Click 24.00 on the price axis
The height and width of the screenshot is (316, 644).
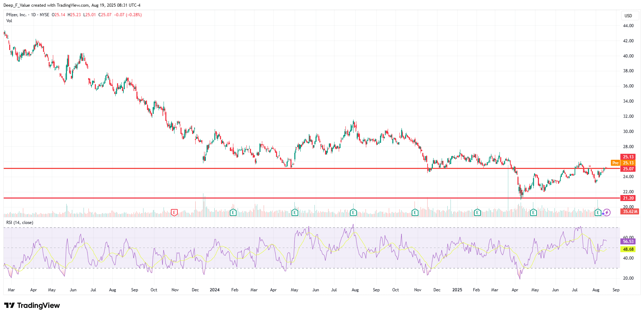628,177
